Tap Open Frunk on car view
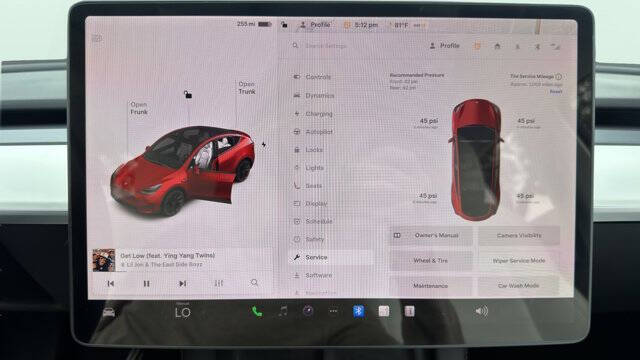 [x=139, y=108]
